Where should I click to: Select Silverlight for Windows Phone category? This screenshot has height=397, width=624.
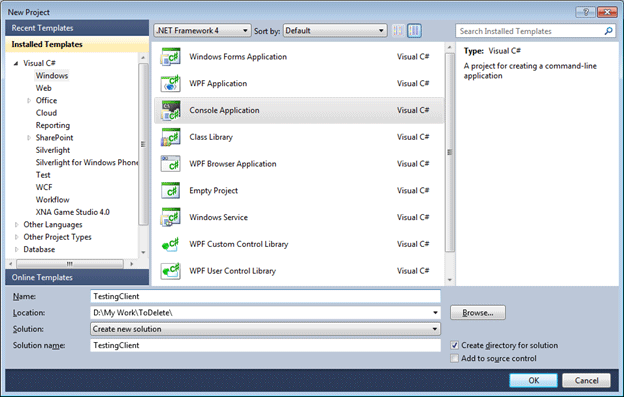point(87,162)
